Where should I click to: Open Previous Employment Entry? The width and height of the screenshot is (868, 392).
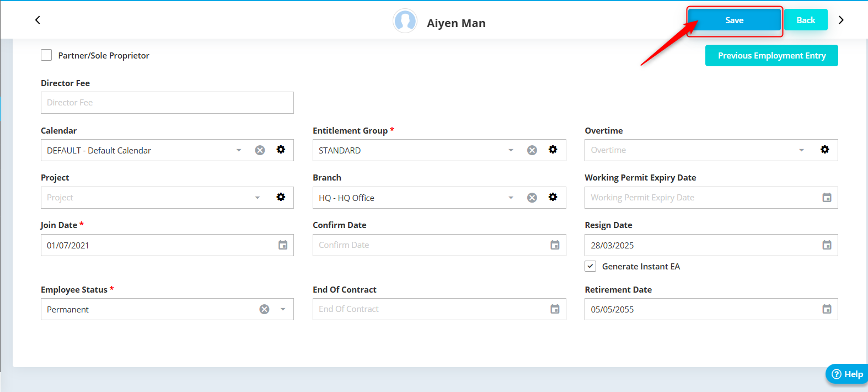pos(771,55)
